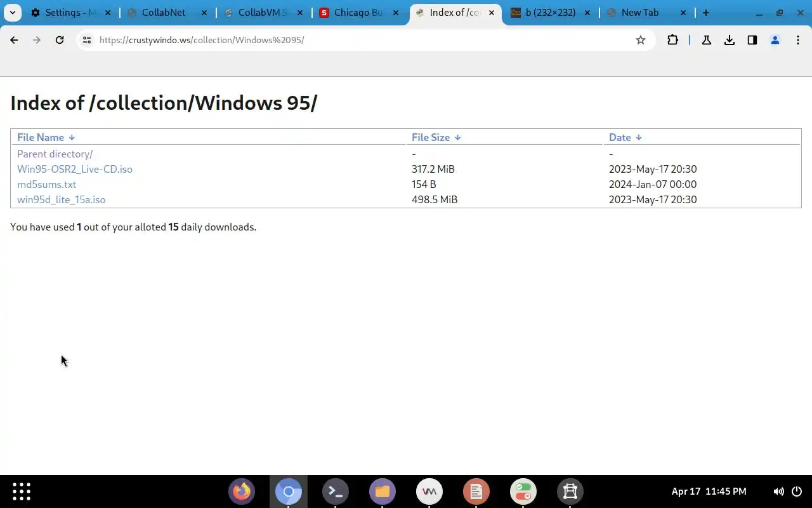Toggle the side panel icon

click(752, 40)
